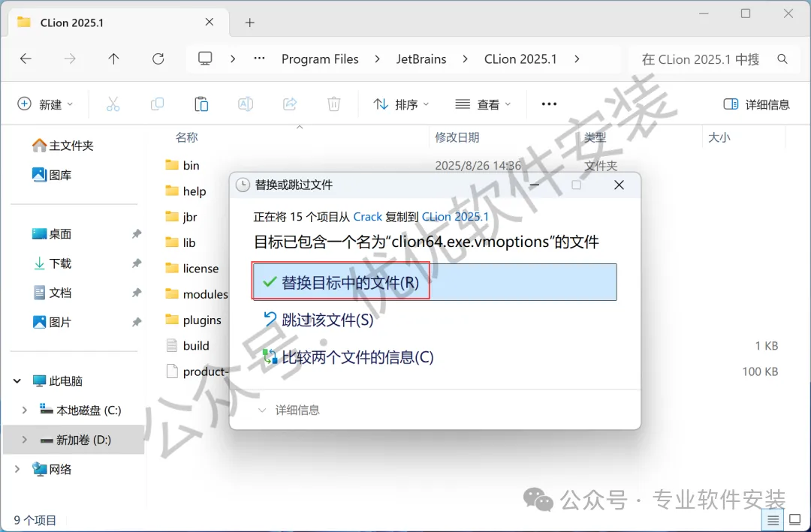Screen dimensions: 811x532
Task: Click the Copy icon in toolbar
Action: pos(157,104)
